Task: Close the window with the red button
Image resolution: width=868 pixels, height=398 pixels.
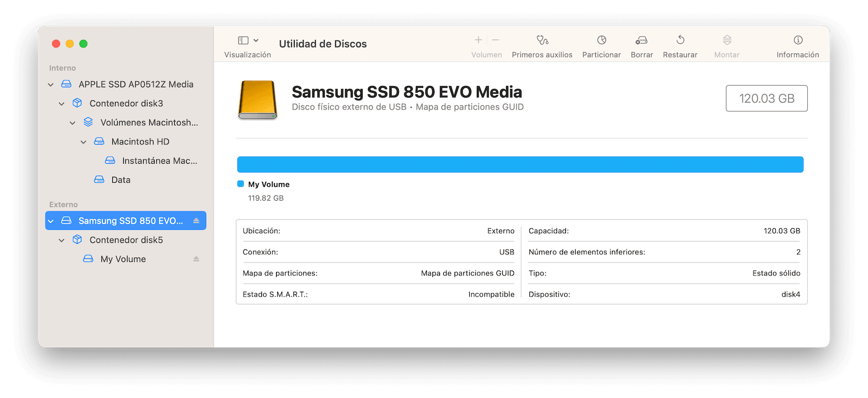Action: pos(56,44)
